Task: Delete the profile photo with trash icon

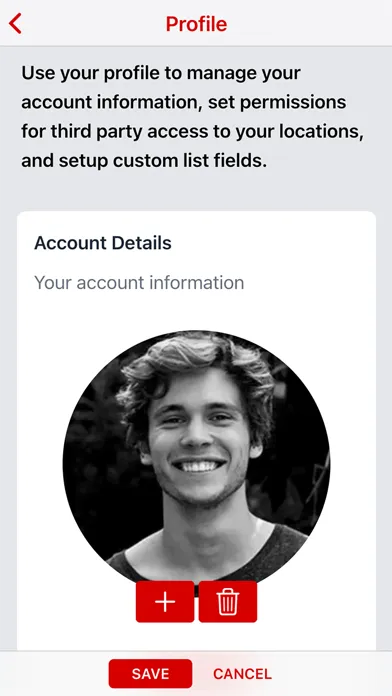Action: 228,602
